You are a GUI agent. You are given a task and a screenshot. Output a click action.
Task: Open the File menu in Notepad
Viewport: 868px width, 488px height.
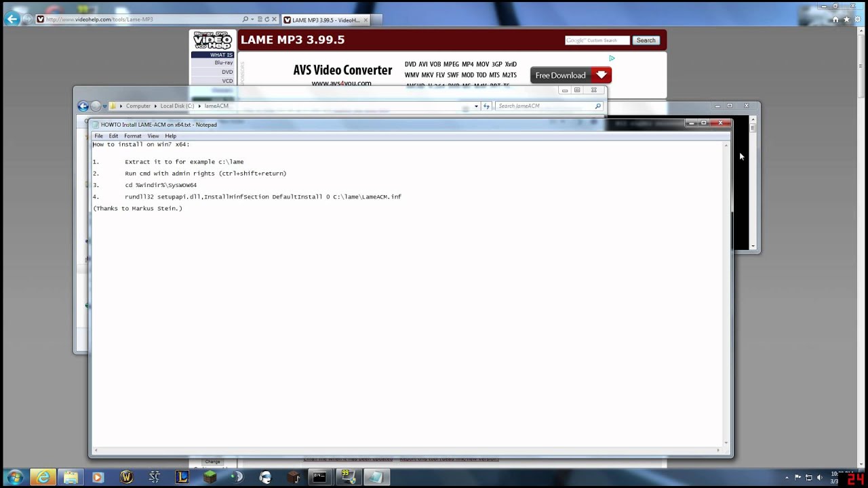[x=98, y=136]
